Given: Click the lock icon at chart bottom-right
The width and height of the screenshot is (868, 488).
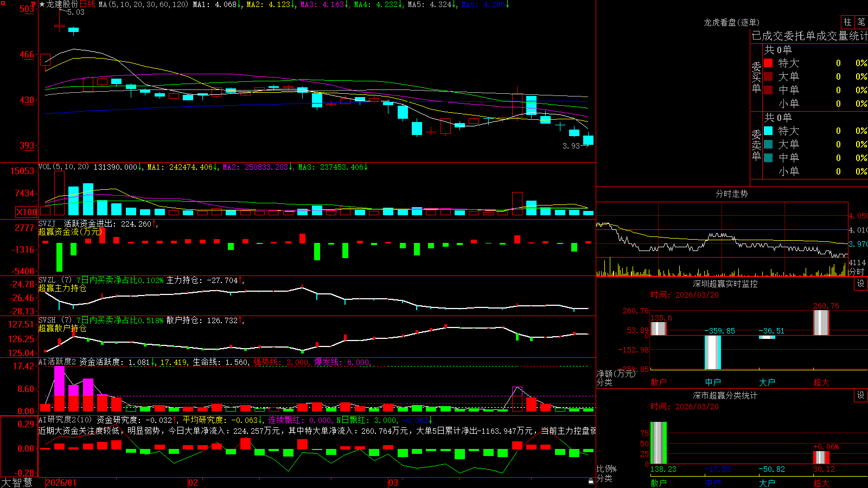Looking at the screenshot, I should (x=591, y=481).
